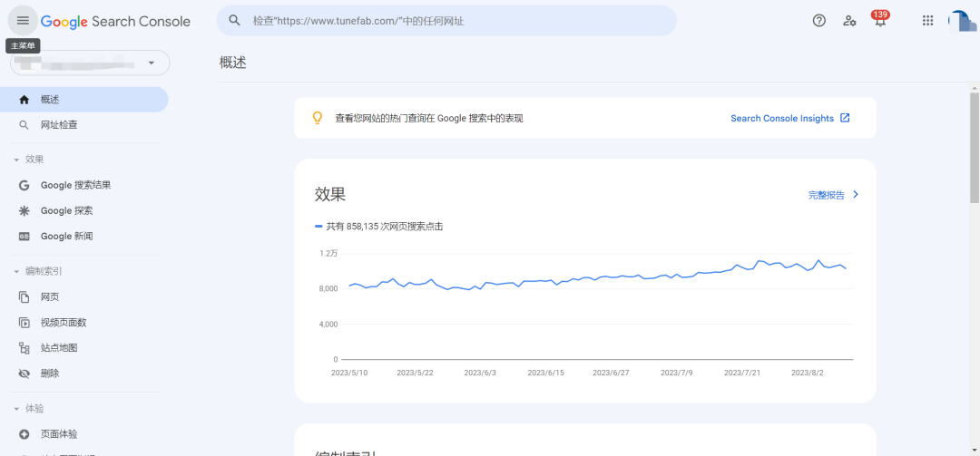Click the Google G icon for 搜索结果
The height and width of the screenshot is (456, 980).
24,186
